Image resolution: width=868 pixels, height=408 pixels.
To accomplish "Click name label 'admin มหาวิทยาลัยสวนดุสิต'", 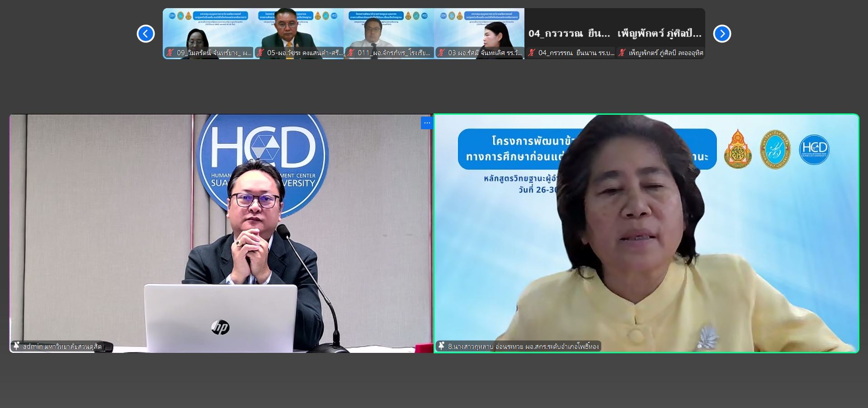I will coord(62,347).
